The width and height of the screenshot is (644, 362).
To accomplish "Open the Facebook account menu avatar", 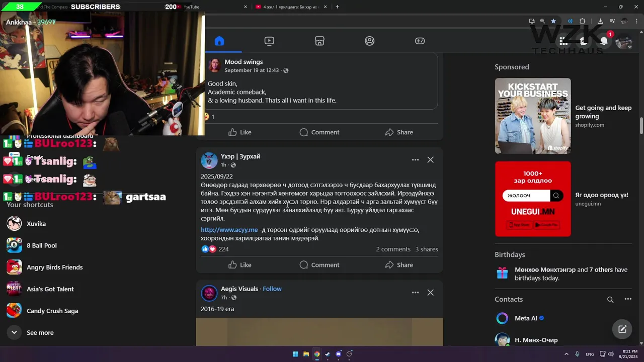I will (x=624, y=41).
